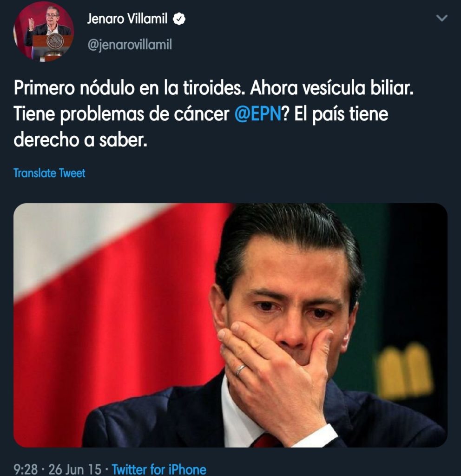461x476 pixels.
Task: Open the attached photo of the man
Action: 230,325
